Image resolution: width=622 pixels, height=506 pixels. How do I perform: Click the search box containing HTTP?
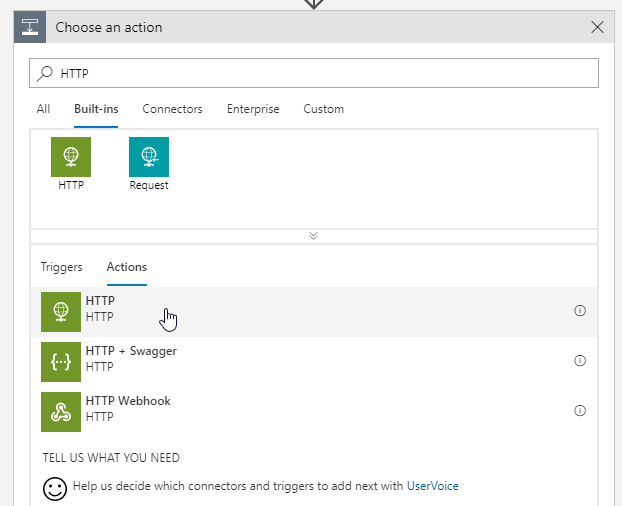[x=314, y=73]
